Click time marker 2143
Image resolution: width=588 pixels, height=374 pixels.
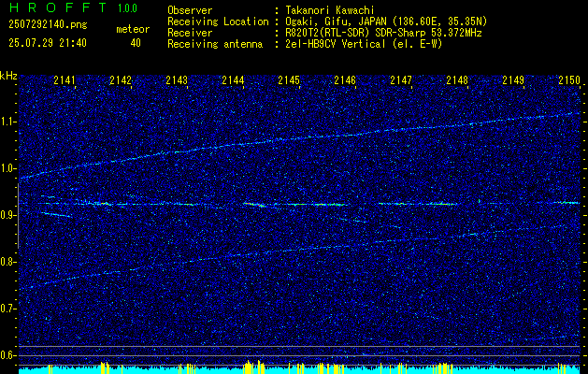177,80
